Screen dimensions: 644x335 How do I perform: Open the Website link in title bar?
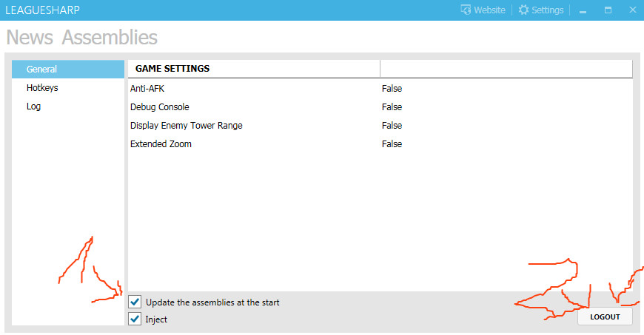pyautogui.click(x=483, y=10)
